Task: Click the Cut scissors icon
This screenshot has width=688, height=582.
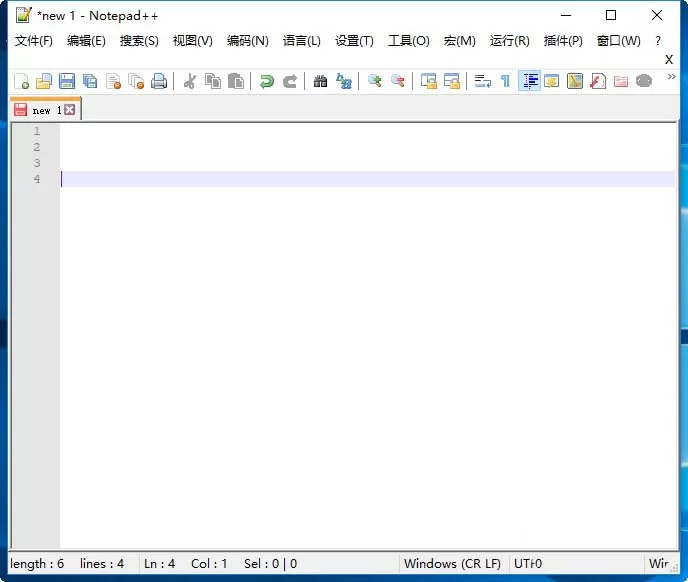Action: point(190,82)
